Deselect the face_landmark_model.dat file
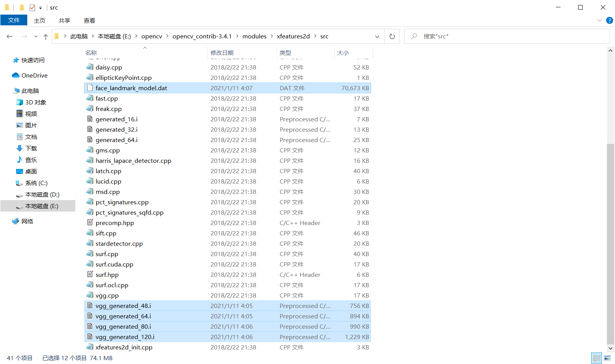Screen dimensions: 615x364 [131, 88]
